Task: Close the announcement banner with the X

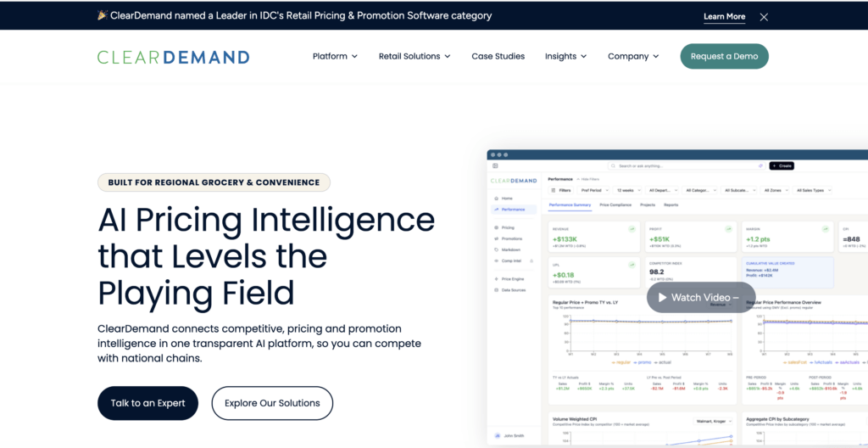Action: [764, 17]
